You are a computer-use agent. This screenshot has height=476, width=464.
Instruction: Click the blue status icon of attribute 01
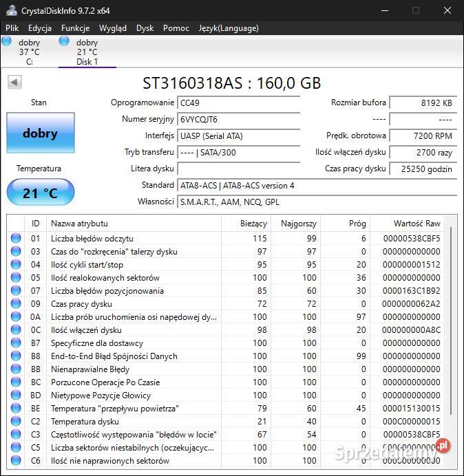(x=16, y=239)
